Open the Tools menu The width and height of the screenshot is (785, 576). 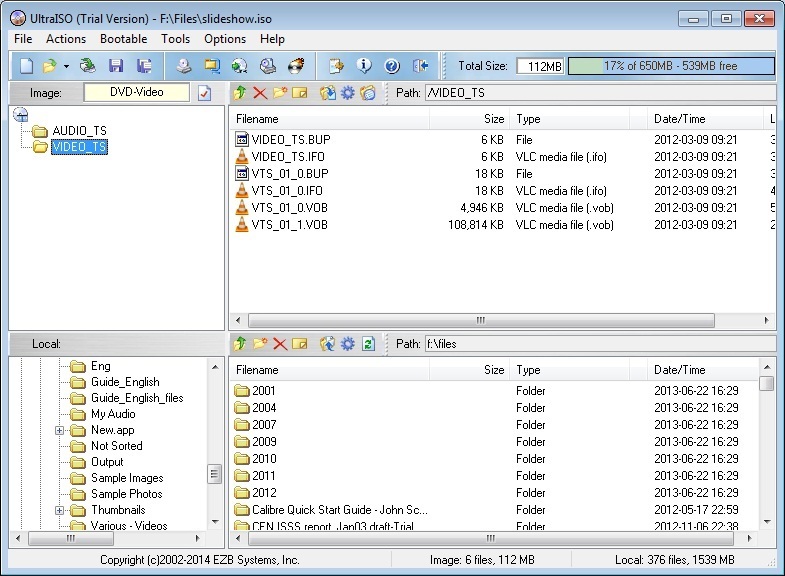(175, 39)
